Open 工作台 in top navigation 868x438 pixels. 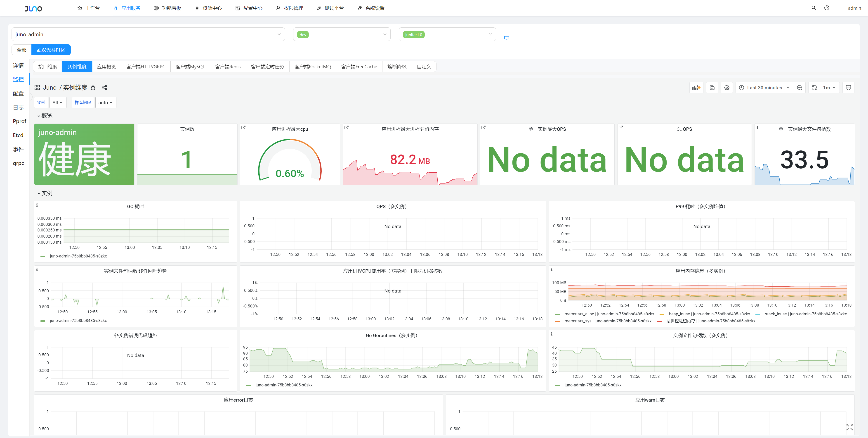pos(88,8)
